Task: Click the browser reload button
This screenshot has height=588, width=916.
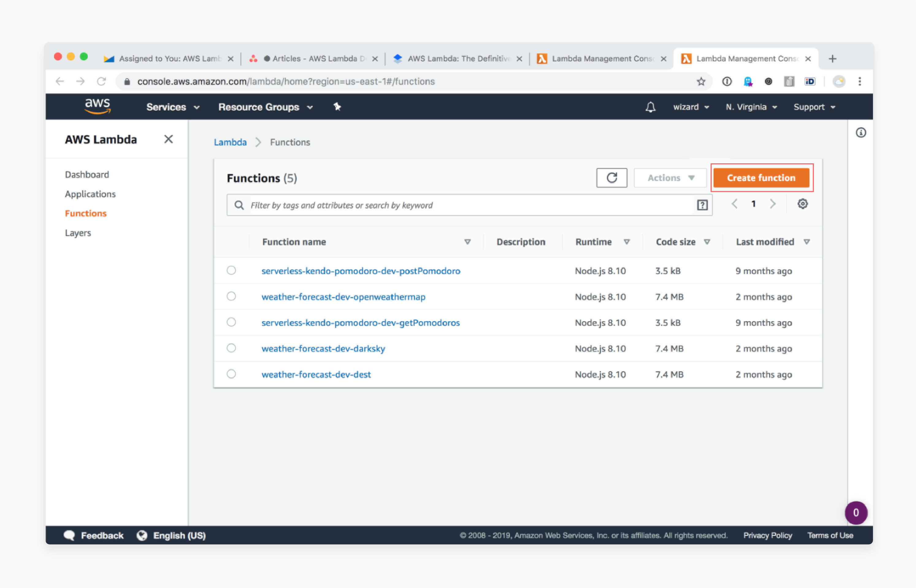Action: (x=101, y=81)
